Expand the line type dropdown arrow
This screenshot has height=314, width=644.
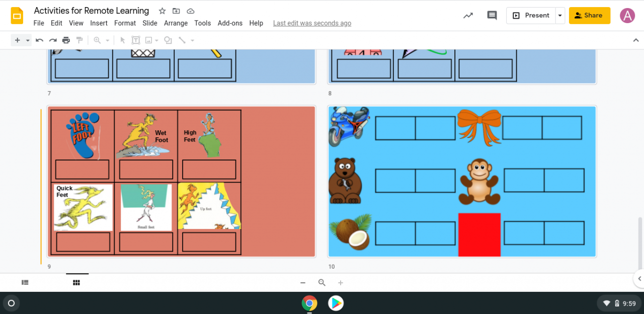click(192, 40)
